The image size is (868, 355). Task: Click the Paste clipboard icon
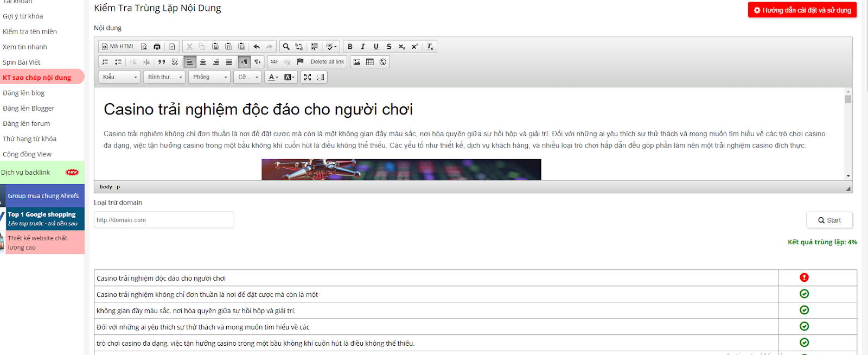point(215,47)
